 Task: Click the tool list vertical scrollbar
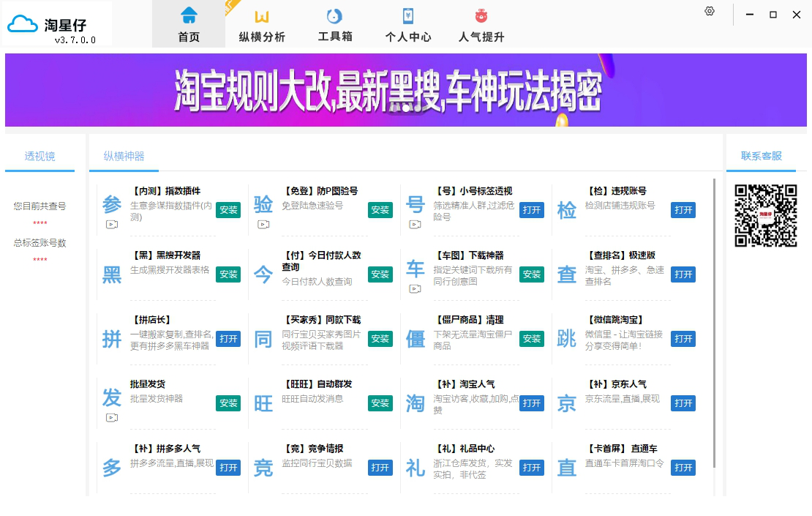point(714,323)
